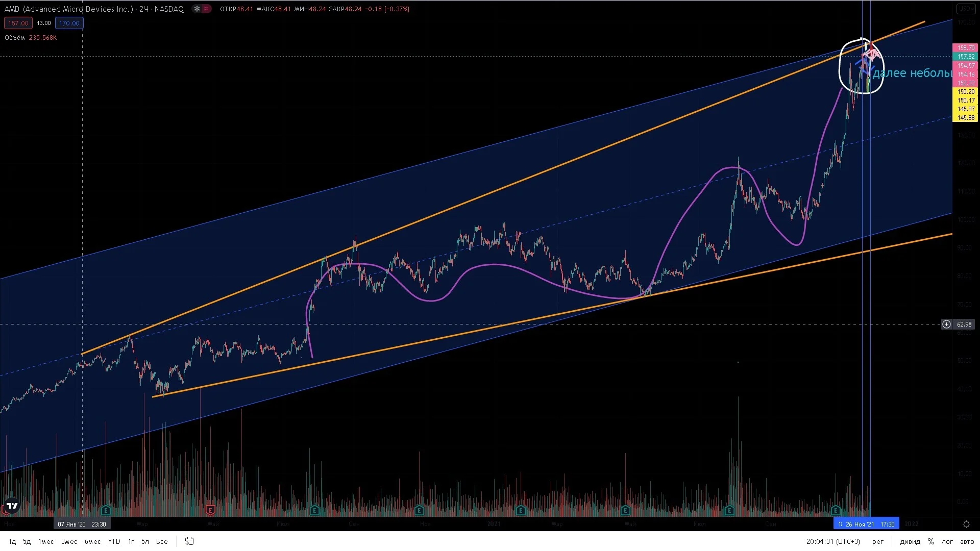
Task: Click the plus icon beside 62.98
Action: 946,324
